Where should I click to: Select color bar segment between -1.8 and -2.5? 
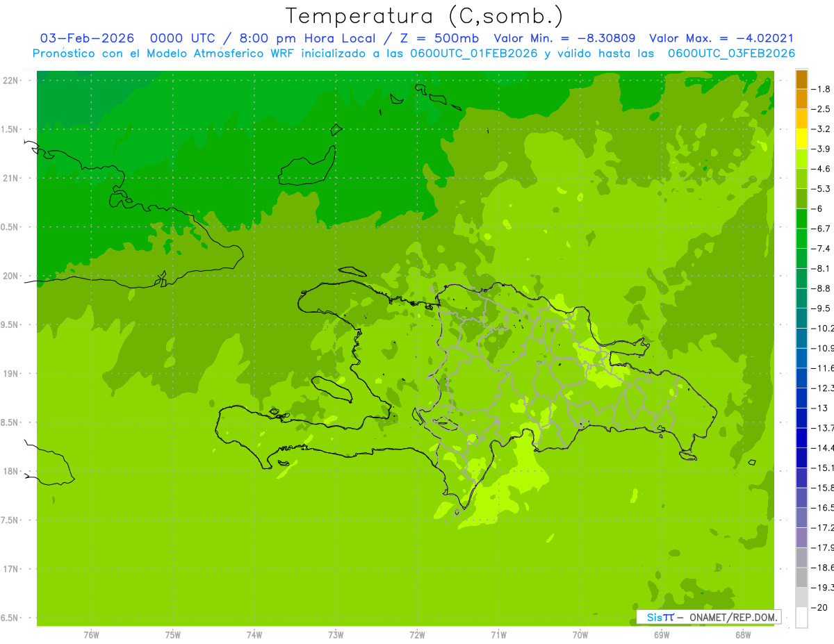click(801, 99)
